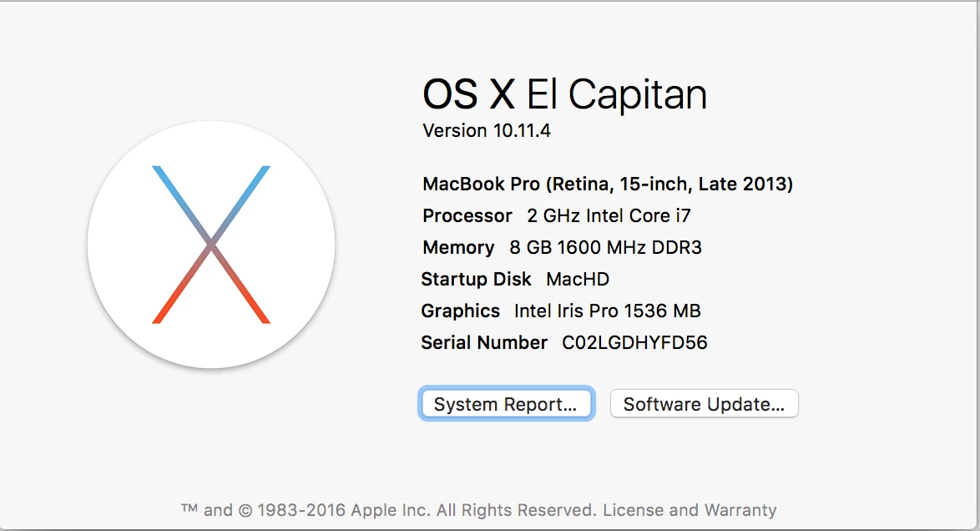Click the serial number C02LGDHYFD56

(x=634, y=342)
